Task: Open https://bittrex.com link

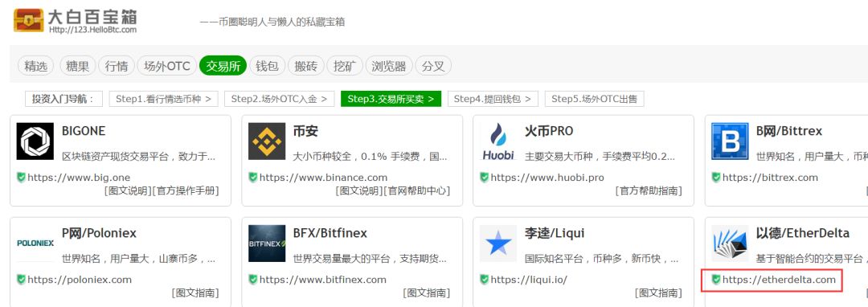Action: [x=771, y=178]
